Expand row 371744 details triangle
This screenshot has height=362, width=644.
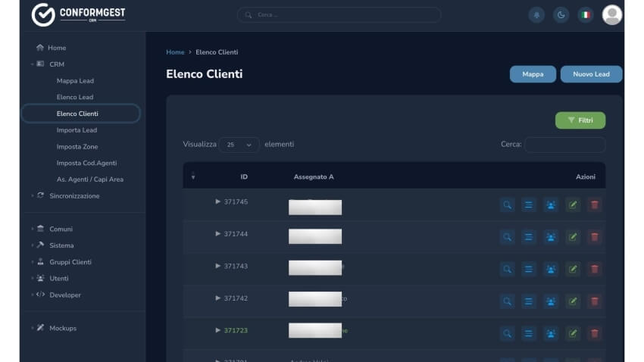[217, 233]
